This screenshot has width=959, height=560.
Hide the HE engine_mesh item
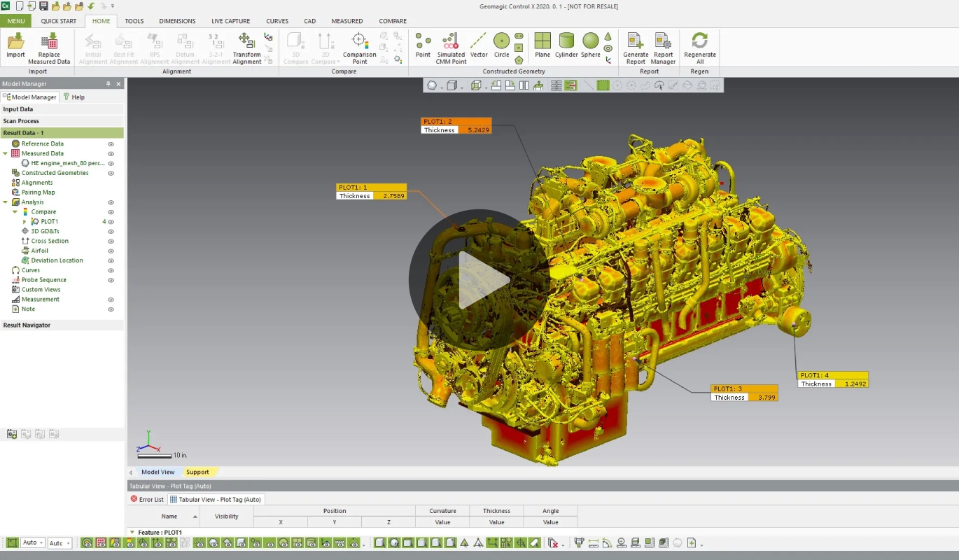coord(111,164)
